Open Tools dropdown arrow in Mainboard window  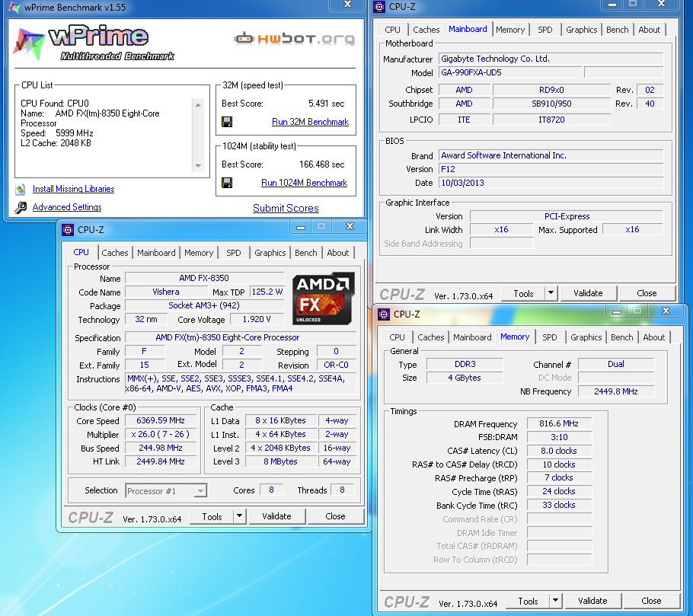(551, 293)
